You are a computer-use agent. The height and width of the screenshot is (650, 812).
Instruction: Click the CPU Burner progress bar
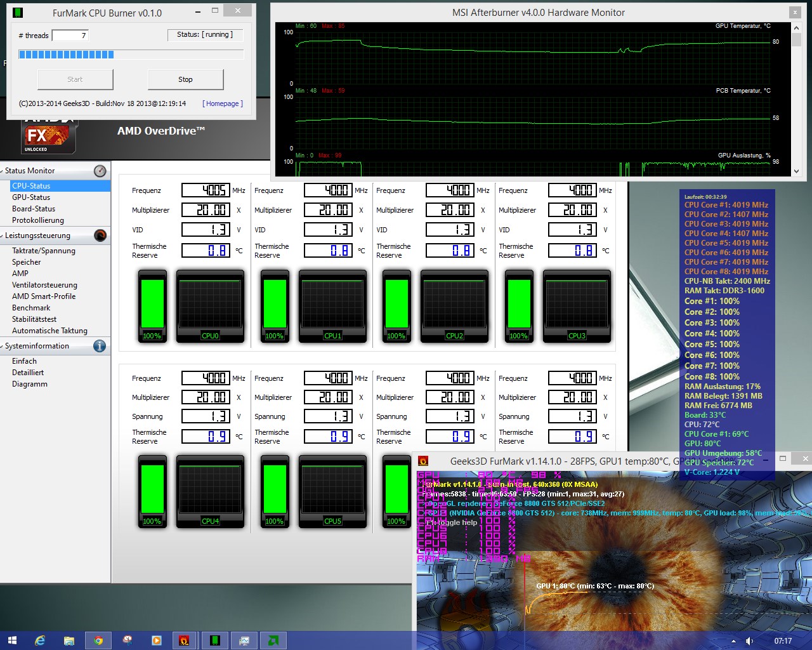(x=131, y=55)
